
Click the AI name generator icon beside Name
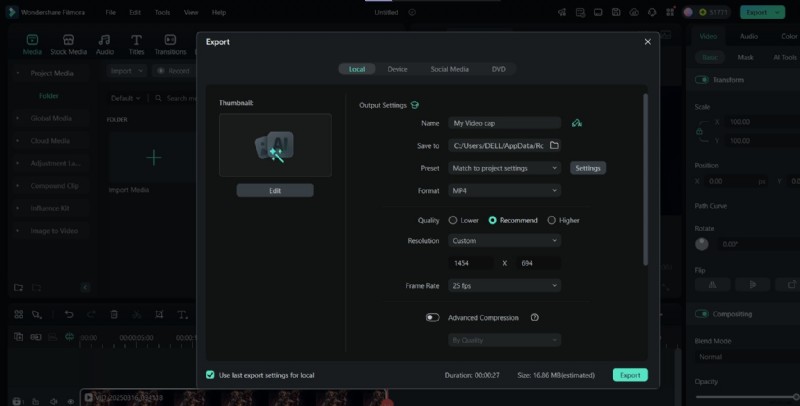(577, 123)
